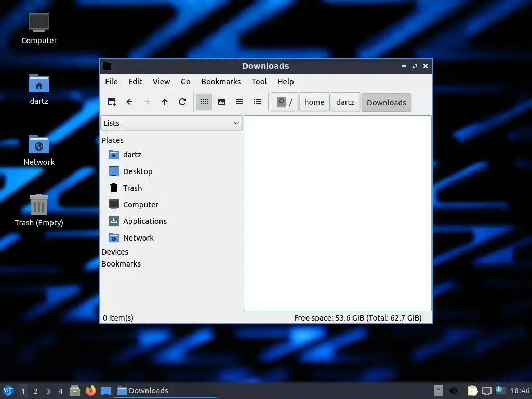Image resolution: width=532 pixels, height=399 pixels.
Task: Open the Tool menu
Action: pos(259,82)
